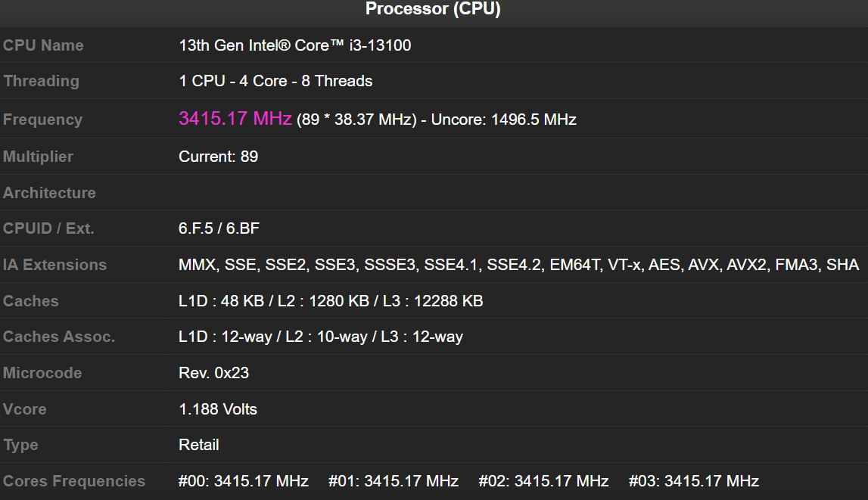The width and height of the screenshot is (868, 500).
Task: Select the Multiplier value 'Current: 89'
Action: [x=218, y=157]
